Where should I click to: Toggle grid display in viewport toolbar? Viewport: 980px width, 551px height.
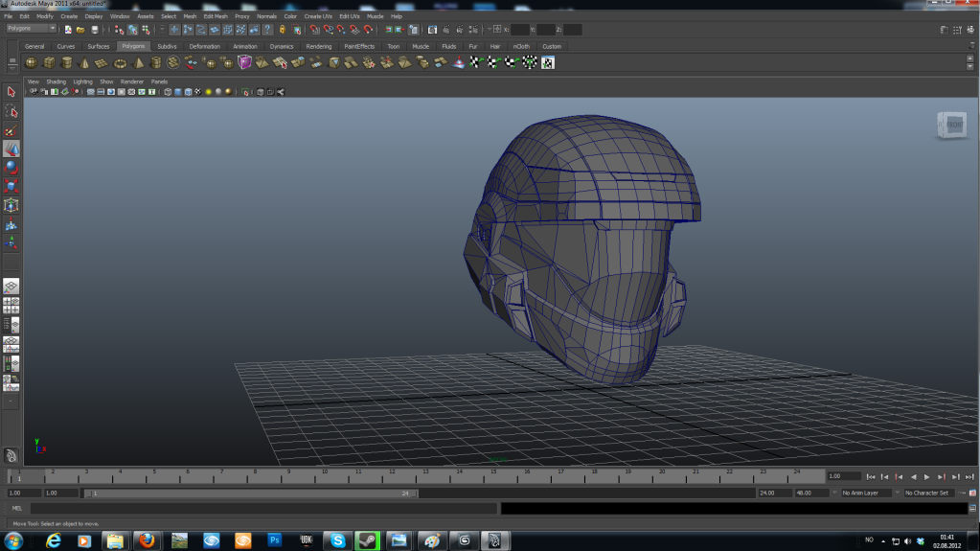[91, 92]
